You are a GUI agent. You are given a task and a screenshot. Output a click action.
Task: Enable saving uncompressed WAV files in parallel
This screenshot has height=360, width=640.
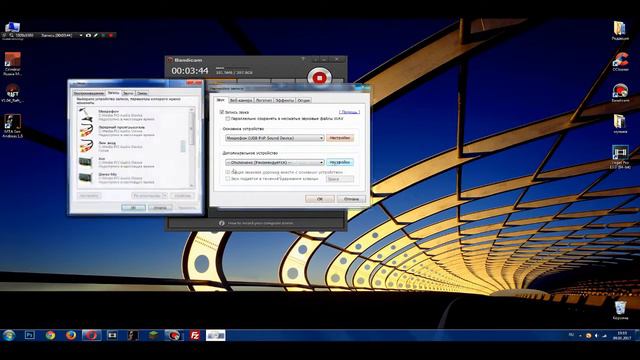point(228,119)
